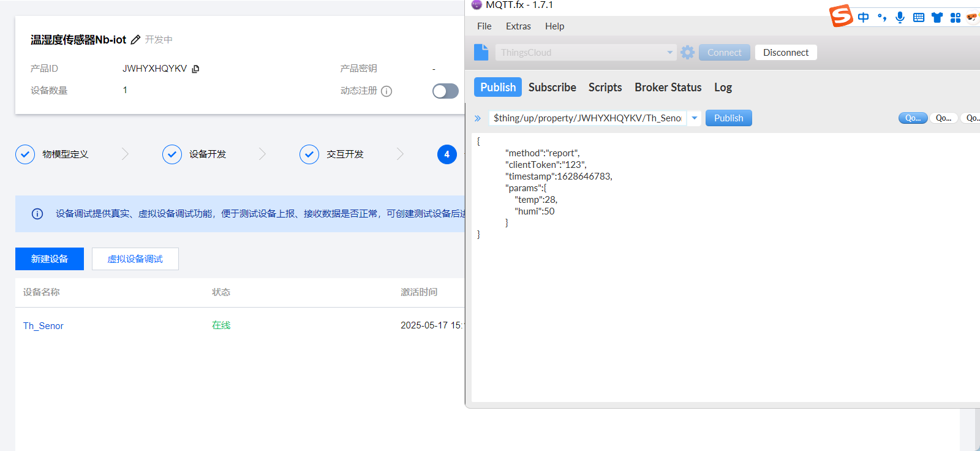The width and height of the screenshot is (980, 451).
Task: Click the 在线 status cell
Action: point(221,325)
